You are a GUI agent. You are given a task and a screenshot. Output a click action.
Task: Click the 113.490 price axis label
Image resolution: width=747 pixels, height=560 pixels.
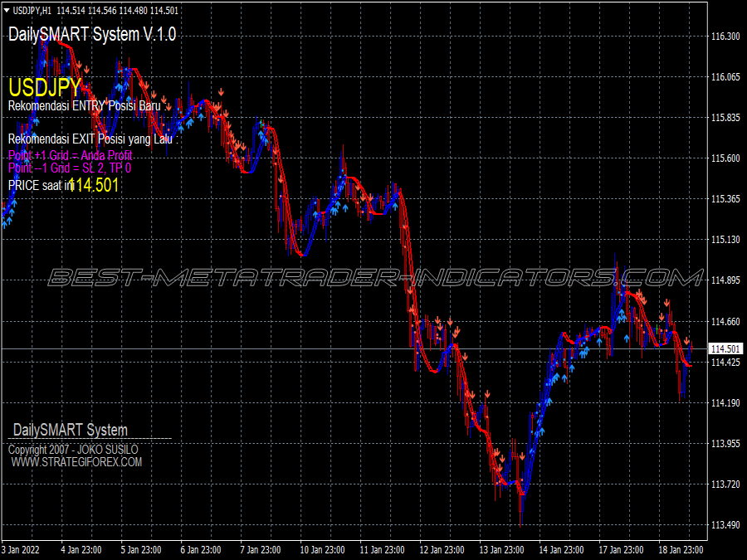point(725,525)
